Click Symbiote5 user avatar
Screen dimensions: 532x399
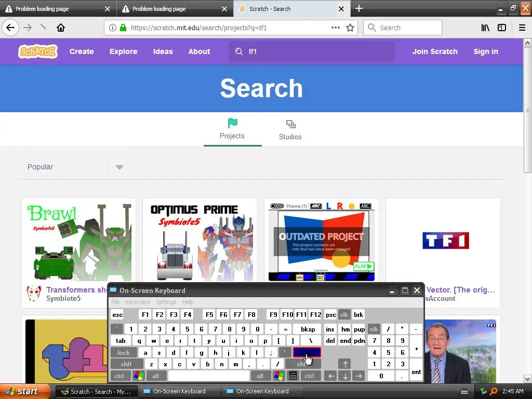coord(34,293)
